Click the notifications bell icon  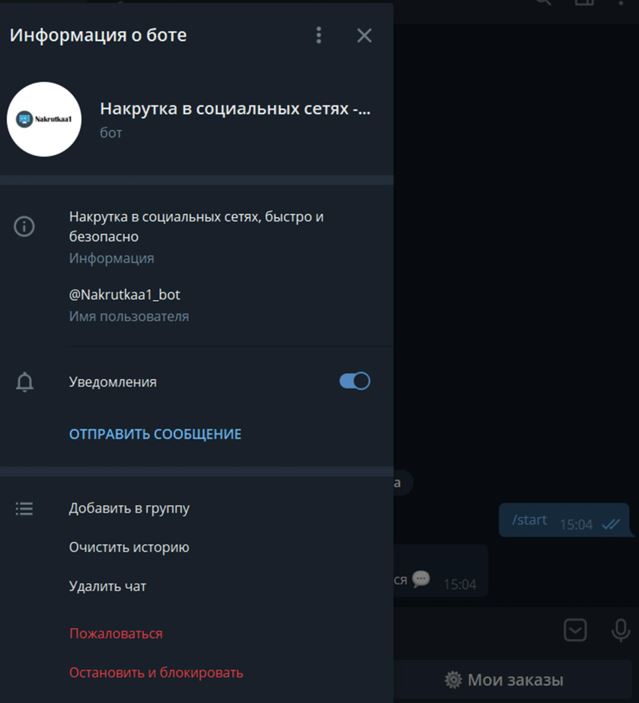pos(25,382)
